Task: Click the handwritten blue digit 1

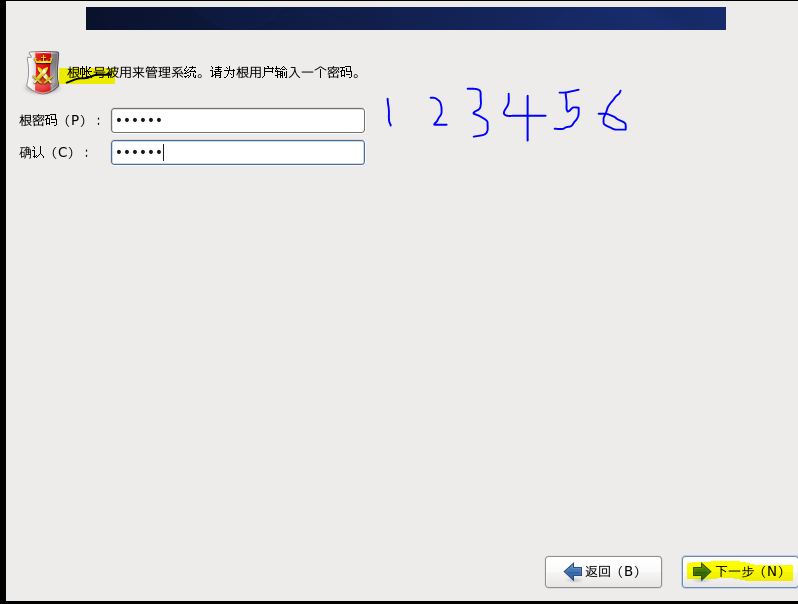Action: click(389, 112)
